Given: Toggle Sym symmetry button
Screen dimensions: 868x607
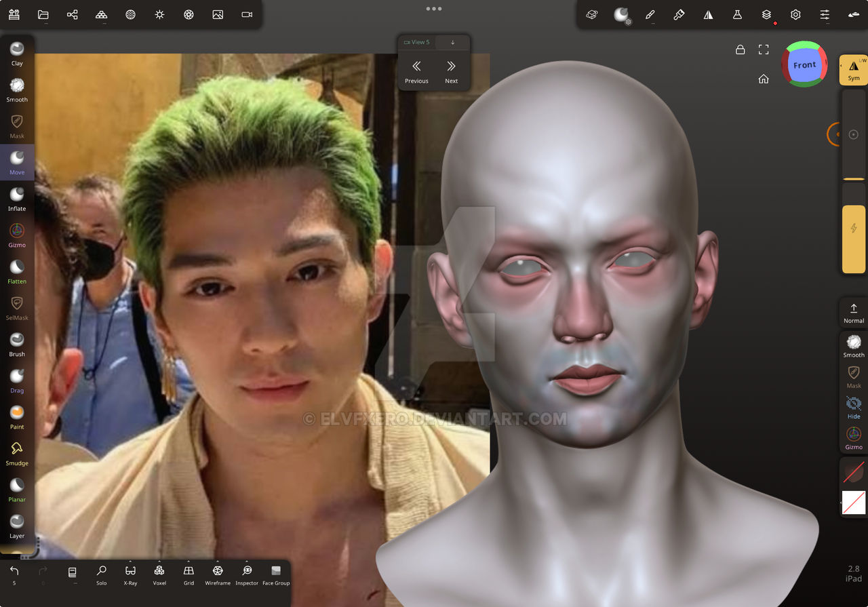Looking at the screenshot, I should 854,70.
